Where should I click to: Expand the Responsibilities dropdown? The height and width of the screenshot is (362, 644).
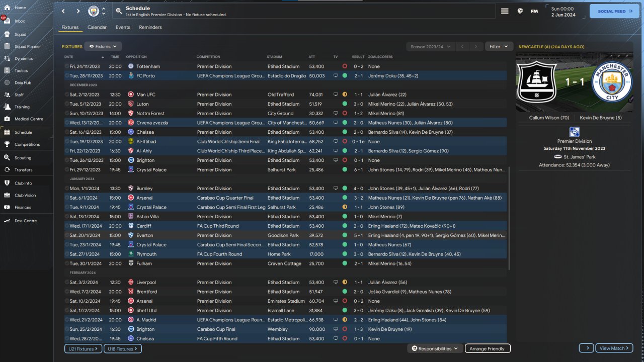point(435,348)
